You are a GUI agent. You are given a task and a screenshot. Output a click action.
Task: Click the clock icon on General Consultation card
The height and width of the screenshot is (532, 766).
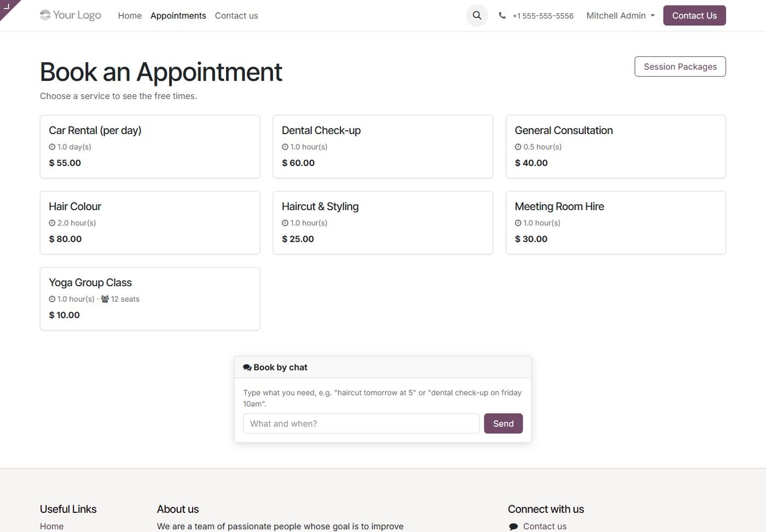coord(518,147)
